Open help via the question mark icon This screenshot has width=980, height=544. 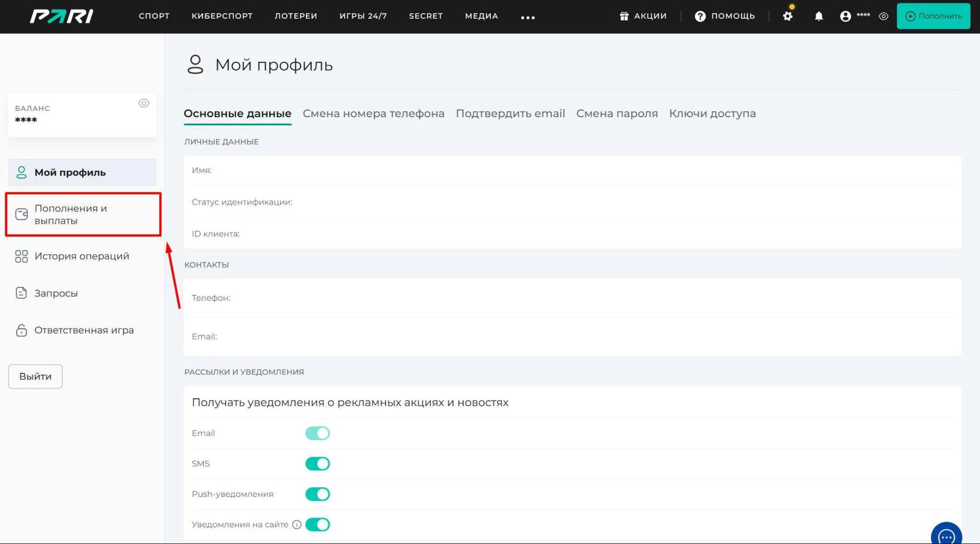(699, 16)
